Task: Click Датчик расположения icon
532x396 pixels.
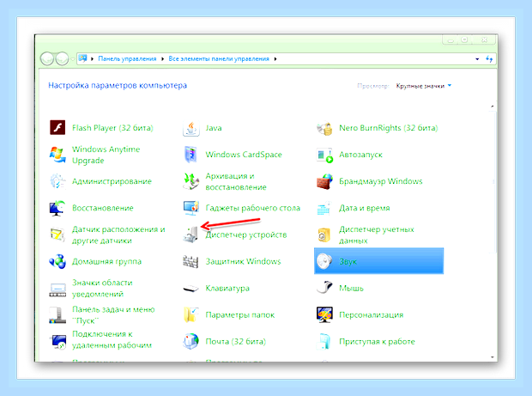Action: pos(57,235)
